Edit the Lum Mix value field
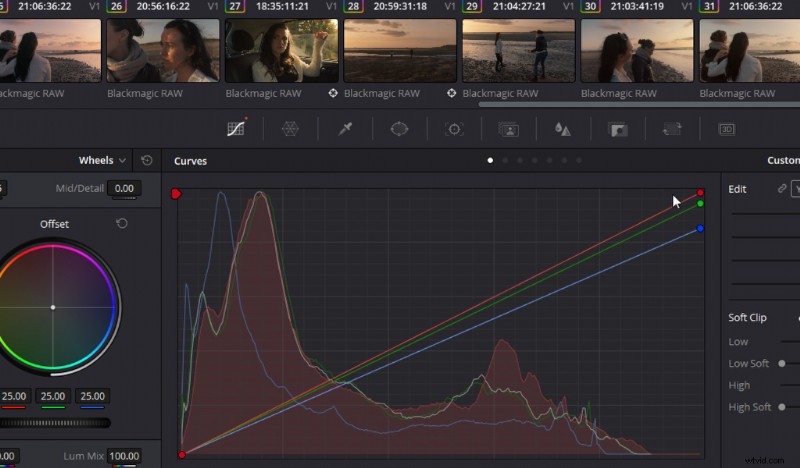Viewport: 800px width, 468px height. click(x=124, y=456)
